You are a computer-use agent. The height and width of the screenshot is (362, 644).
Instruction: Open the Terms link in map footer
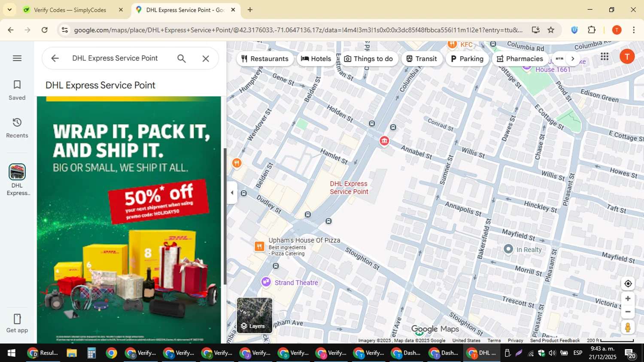pyautogui.click(x=494, y=341)
